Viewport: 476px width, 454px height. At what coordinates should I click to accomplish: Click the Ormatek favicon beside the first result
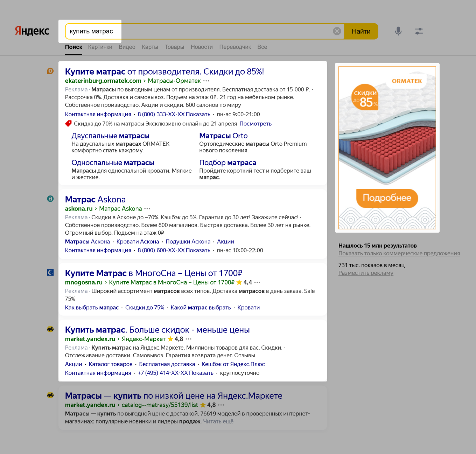[x=50, y=71]
